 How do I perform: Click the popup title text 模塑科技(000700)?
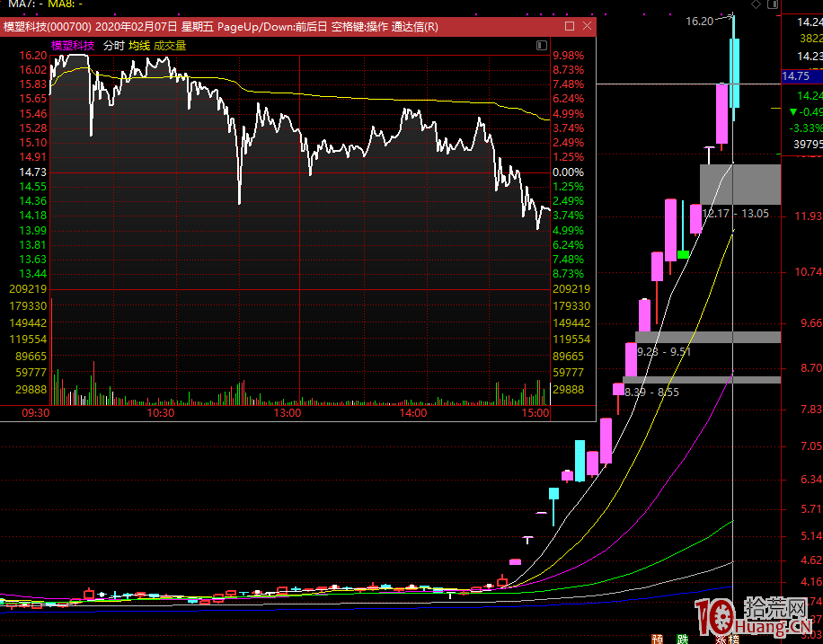pos(48,27)
